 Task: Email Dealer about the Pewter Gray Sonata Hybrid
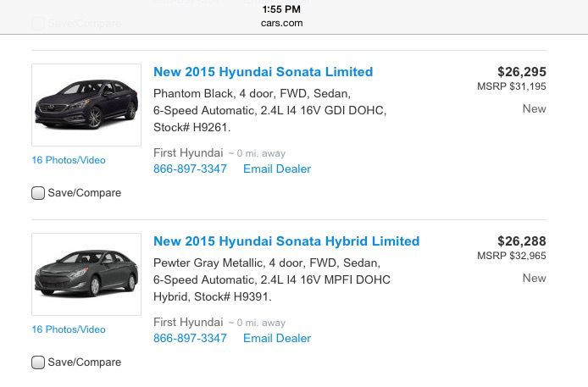(277, 338)
